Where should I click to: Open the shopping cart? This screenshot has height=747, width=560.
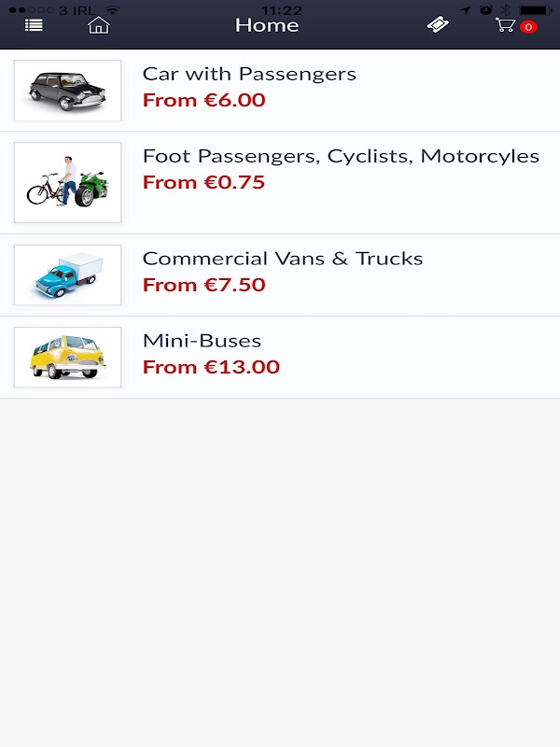pyautogui.click(x=506, y=25)
